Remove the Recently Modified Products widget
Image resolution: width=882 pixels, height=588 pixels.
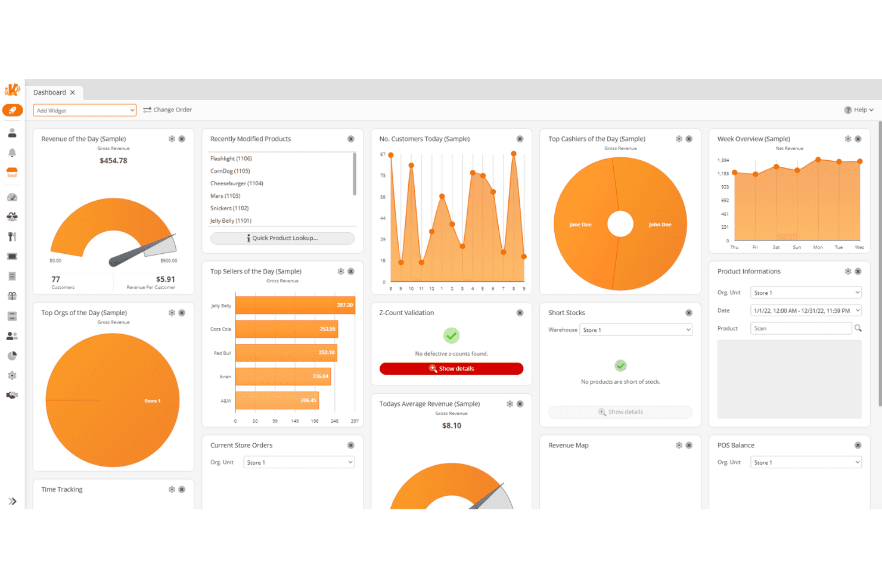click(351, 139)
